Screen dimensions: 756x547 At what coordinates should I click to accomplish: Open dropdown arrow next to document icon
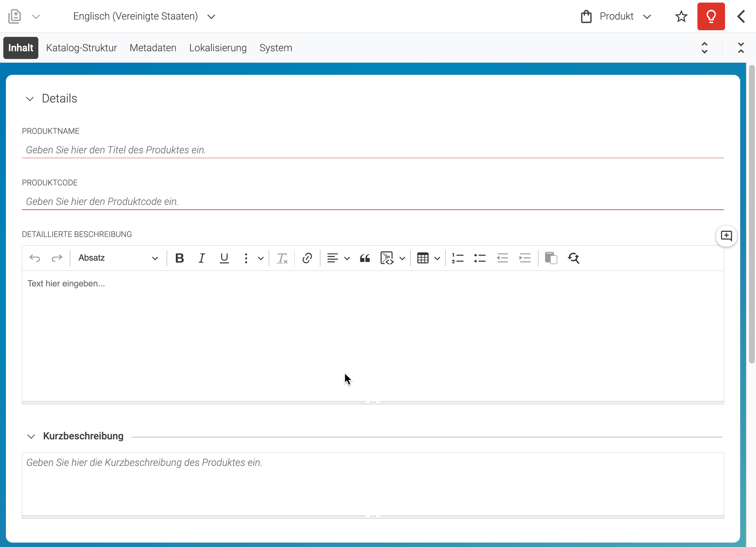click(36, 17)
